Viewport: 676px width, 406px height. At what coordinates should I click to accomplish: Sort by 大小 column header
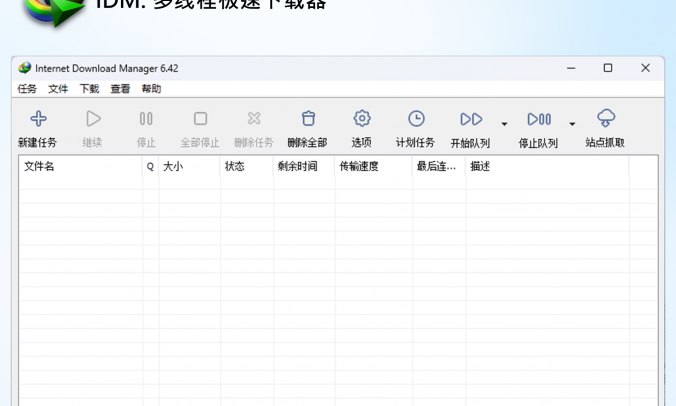189,166
